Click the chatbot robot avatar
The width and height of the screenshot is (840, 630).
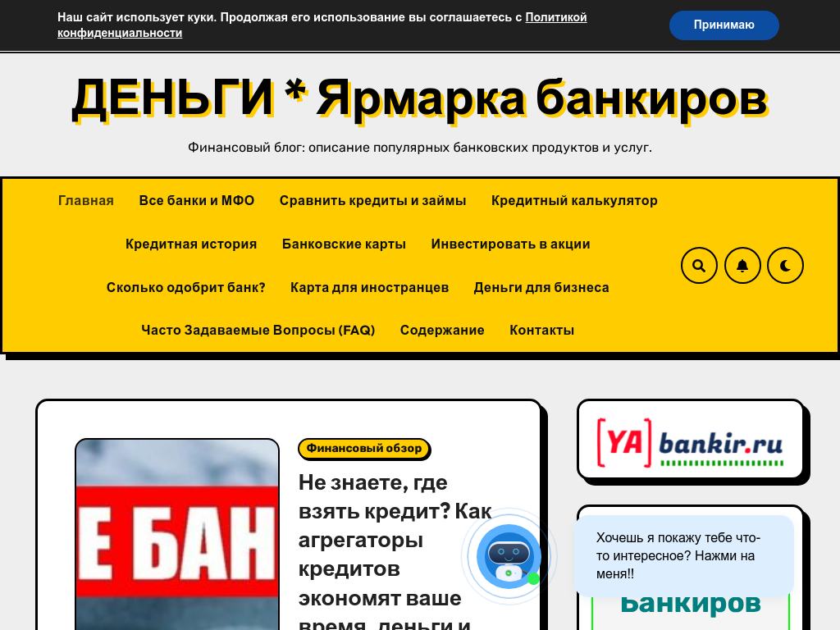pos(509,557)
